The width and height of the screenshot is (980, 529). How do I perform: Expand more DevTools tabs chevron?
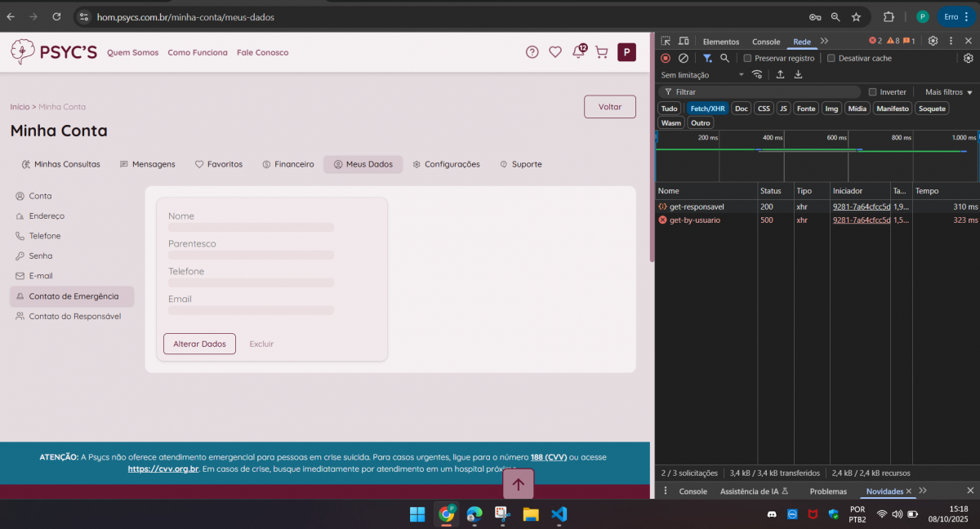pos(824,41)
